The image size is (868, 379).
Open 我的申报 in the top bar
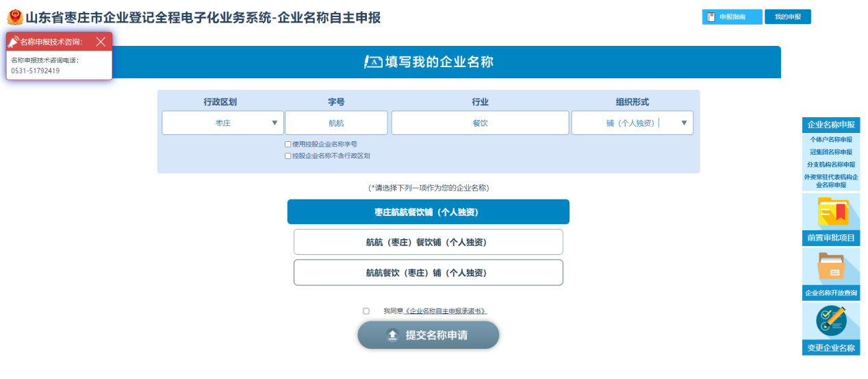click(787, 17)
